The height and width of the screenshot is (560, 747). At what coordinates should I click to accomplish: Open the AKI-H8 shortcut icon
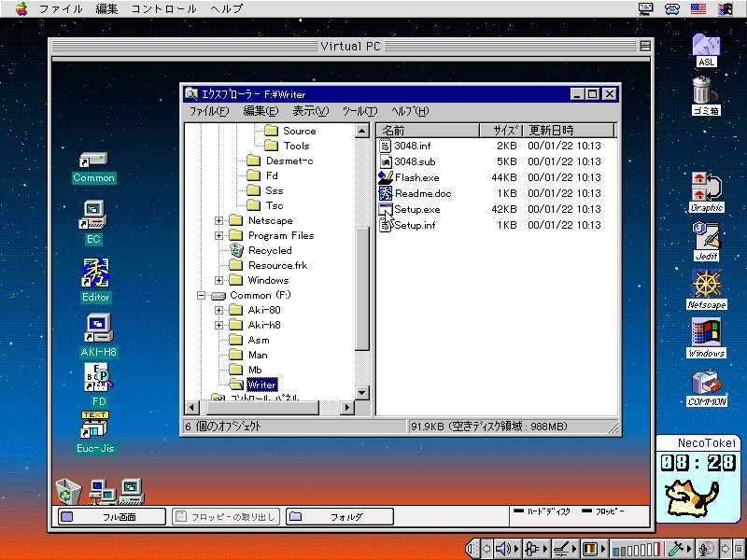click(98, 328)
